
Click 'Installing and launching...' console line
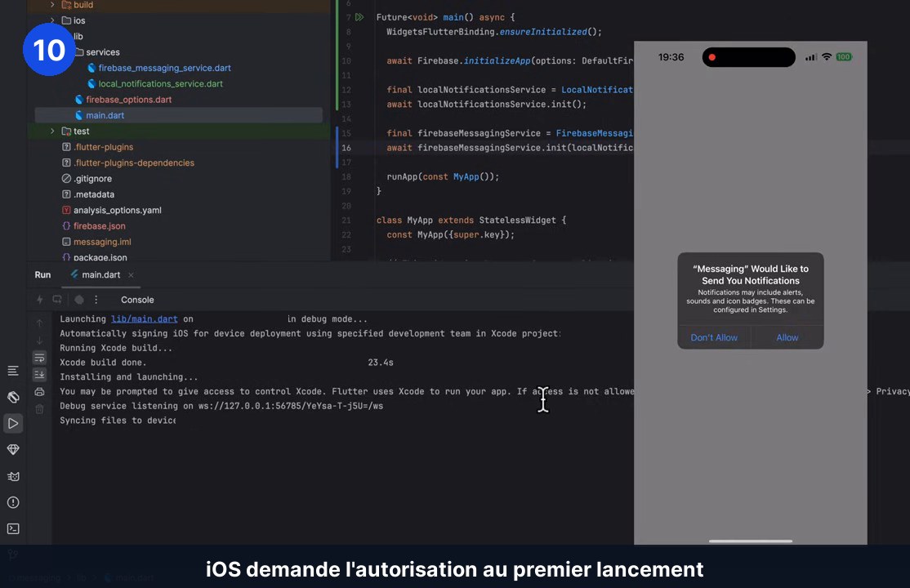[x=128, y=376]
